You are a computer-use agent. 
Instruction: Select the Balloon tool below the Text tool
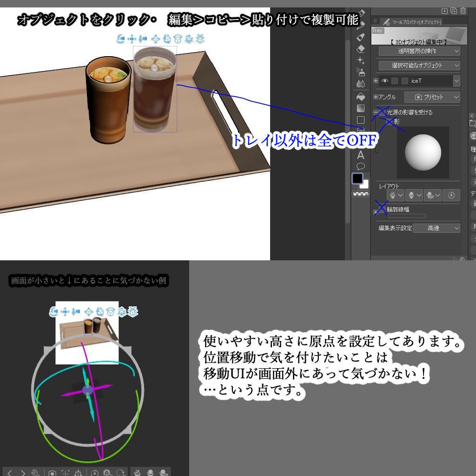(361, 165)
